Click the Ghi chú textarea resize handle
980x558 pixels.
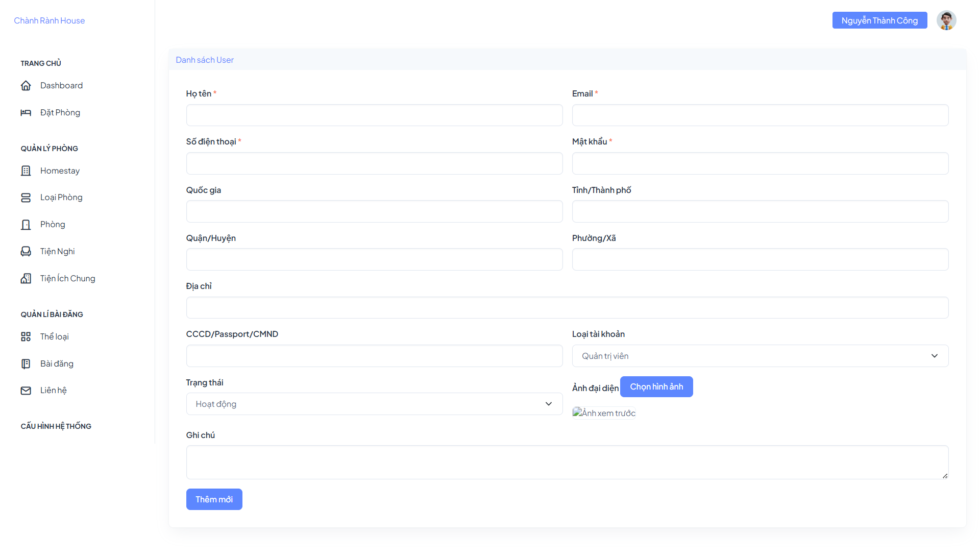point(945,476)
